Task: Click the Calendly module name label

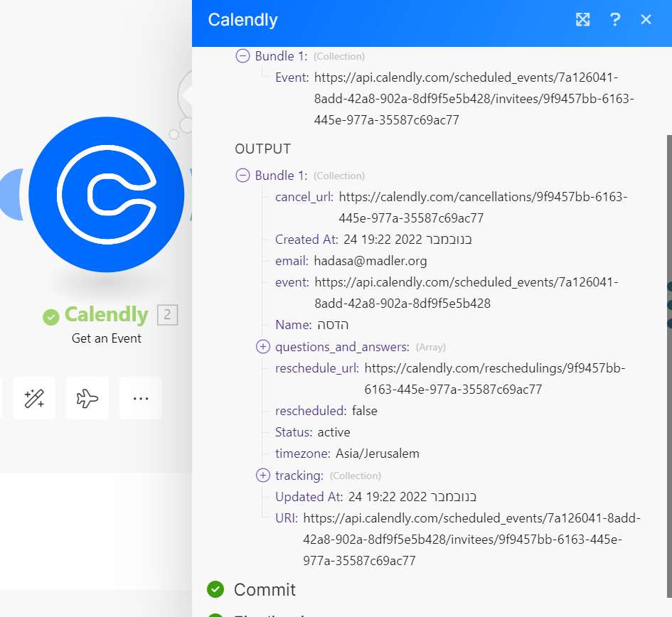Action: (106, 314)
